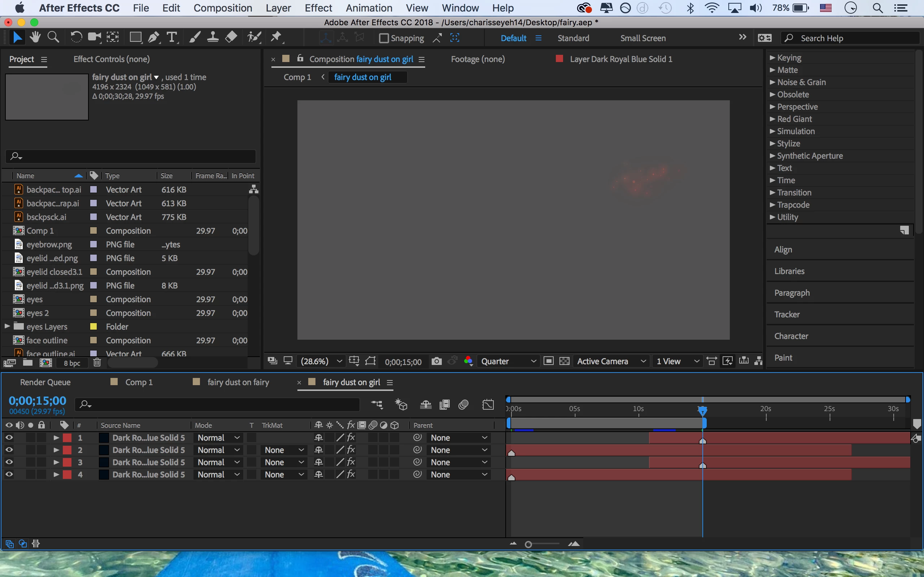Open the Composition menu
Viewport: 924px width, 577px height.
point(223,8)
